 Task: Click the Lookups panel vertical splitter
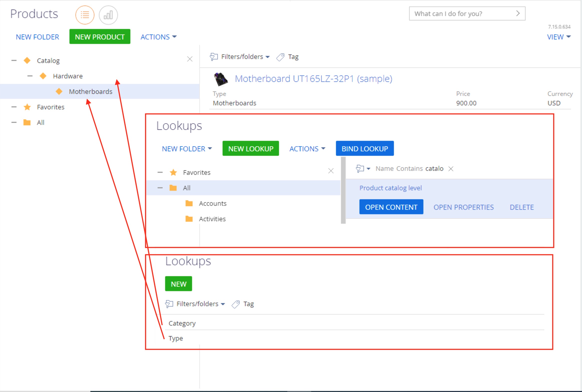coord(343,190)
